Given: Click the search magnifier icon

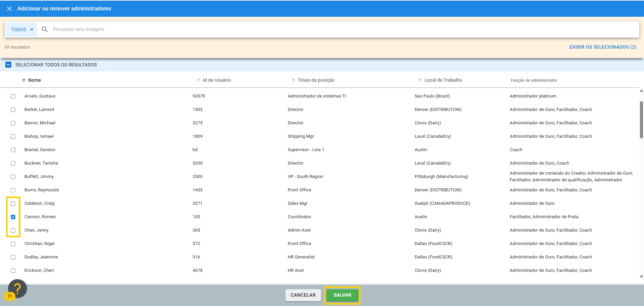Looking at the screenshot, I should [45, 29].
